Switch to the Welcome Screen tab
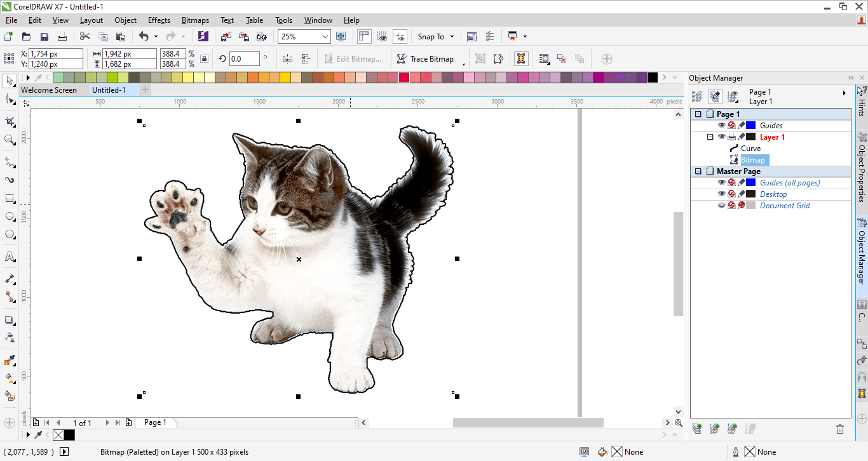 pyautogui.click(x=49, y=90)
